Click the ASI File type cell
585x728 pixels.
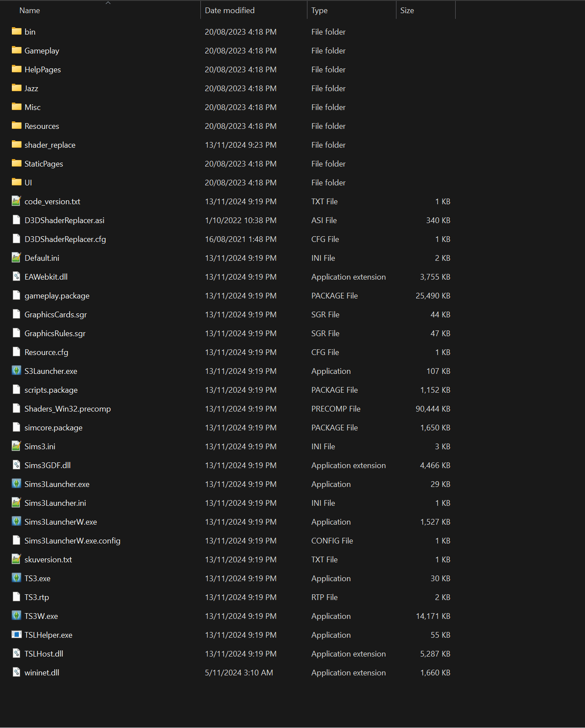coord(324,220)
